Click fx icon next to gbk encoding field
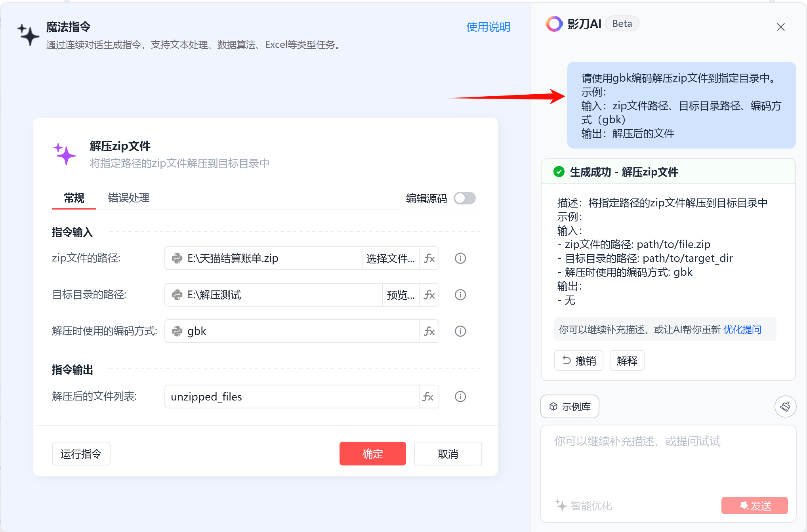 click(429, 332)
